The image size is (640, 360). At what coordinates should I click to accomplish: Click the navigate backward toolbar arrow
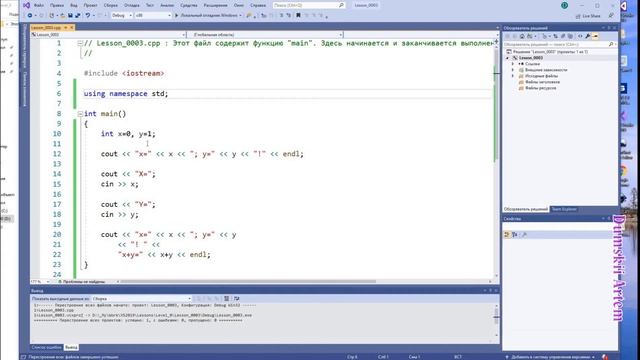coord(29,16)
